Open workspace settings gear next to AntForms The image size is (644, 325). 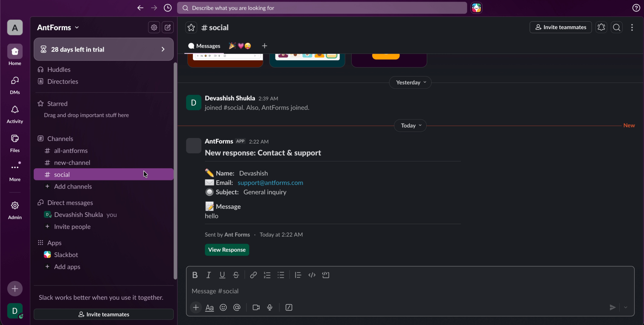point(154,27)
